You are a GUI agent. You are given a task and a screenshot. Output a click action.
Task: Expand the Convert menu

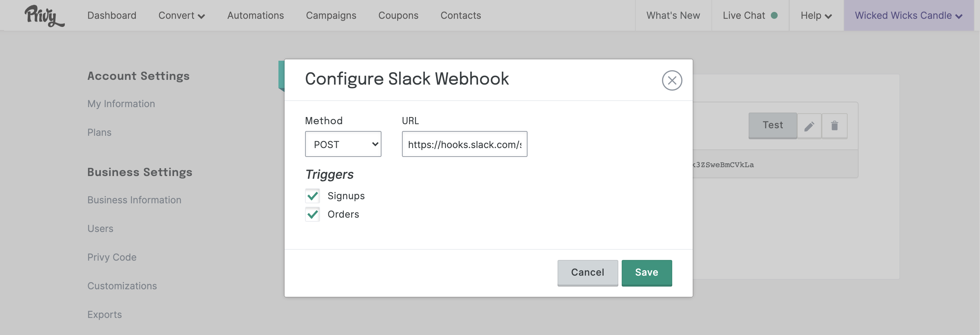(182, 16)
